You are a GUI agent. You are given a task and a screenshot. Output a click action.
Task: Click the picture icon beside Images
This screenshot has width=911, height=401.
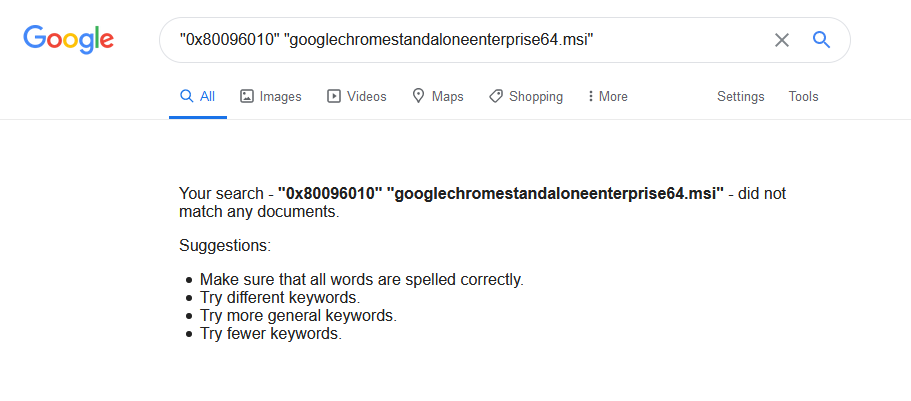(x=246, y=97)
